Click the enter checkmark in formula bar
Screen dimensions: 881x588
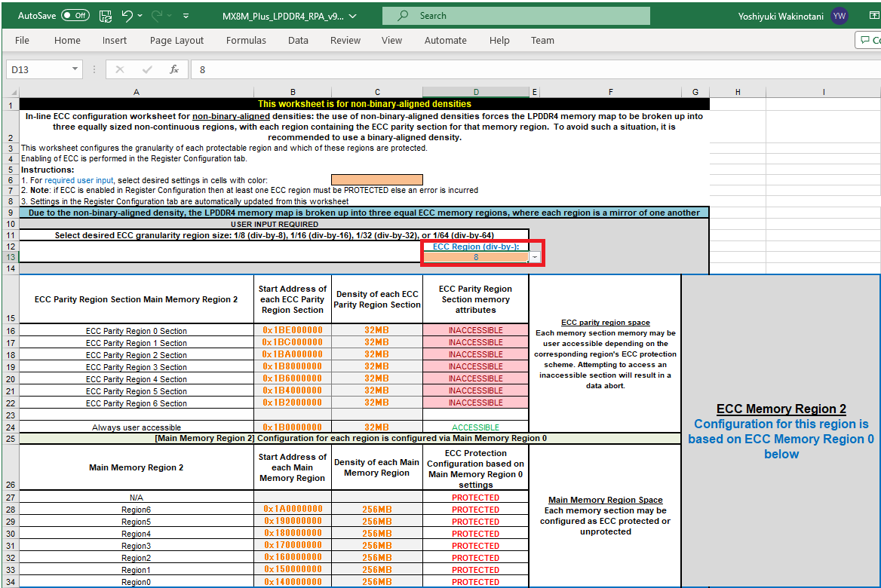[x=147, y=69]
